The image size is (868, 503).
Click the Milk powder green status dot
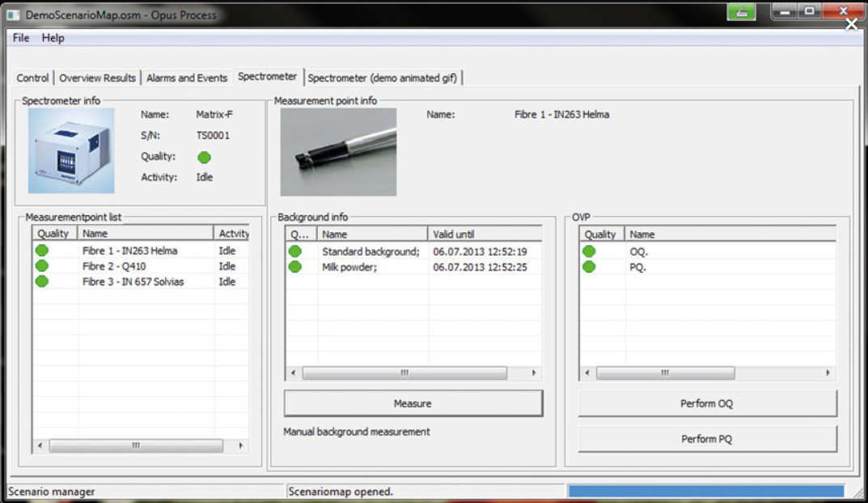(295, 267)
